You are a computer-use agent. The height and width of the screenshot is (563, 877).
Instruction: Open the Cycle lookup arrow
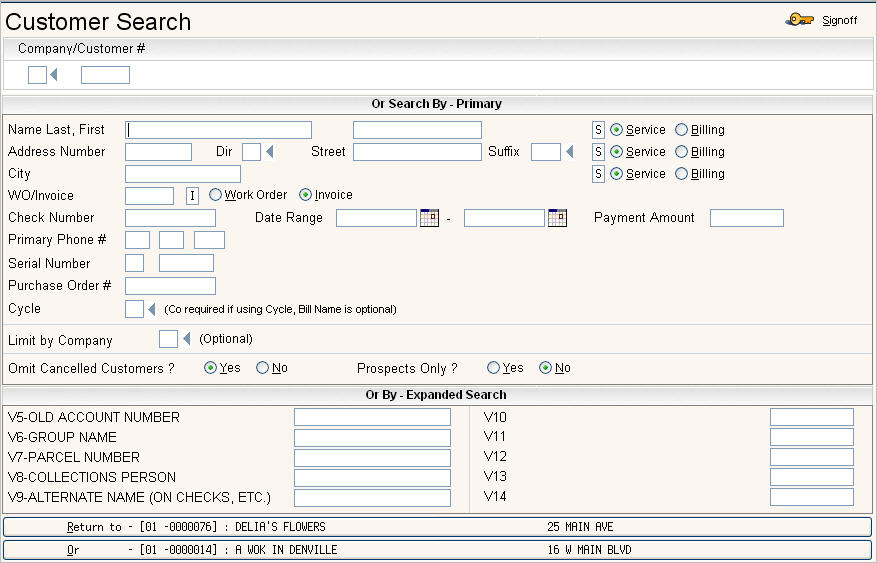[152, 309]
